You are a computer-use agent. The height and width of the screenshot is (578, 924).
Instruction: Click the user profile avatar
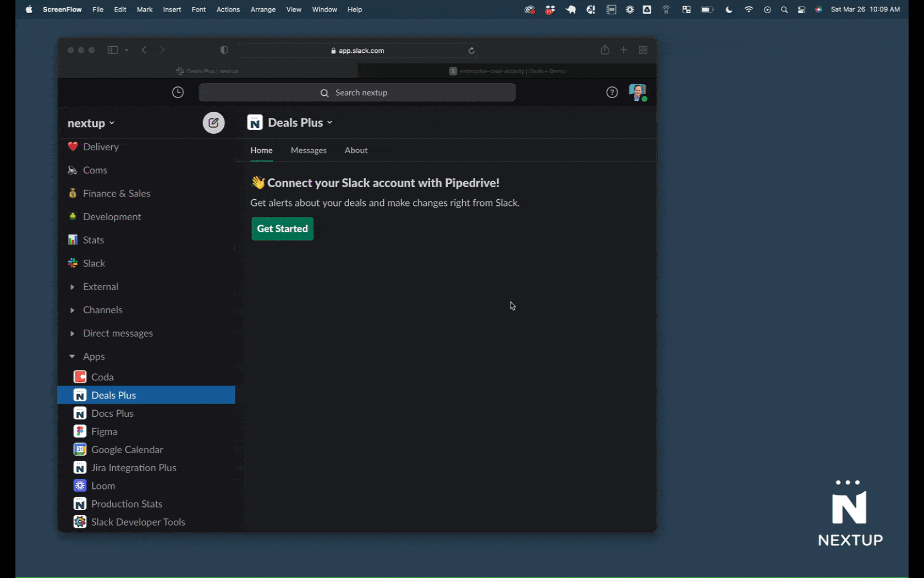(x=637, y=92)
